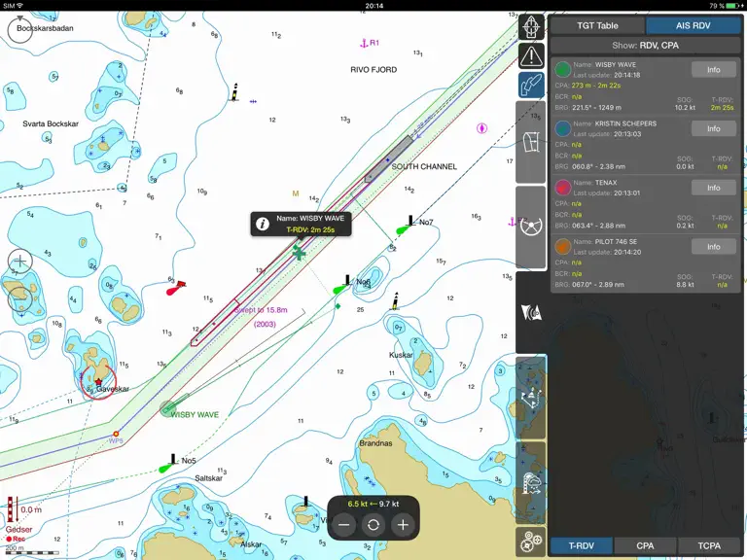Tap the SOUTH CHANNEL chart label
Screen dimensions: 747x560
[x=424, y=166]
